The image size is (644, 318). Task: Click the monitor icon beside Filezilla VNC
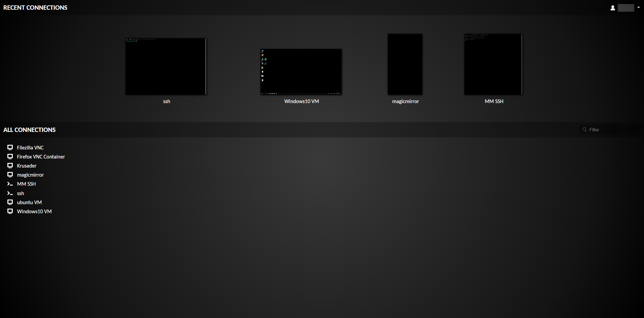pos(10,147)
